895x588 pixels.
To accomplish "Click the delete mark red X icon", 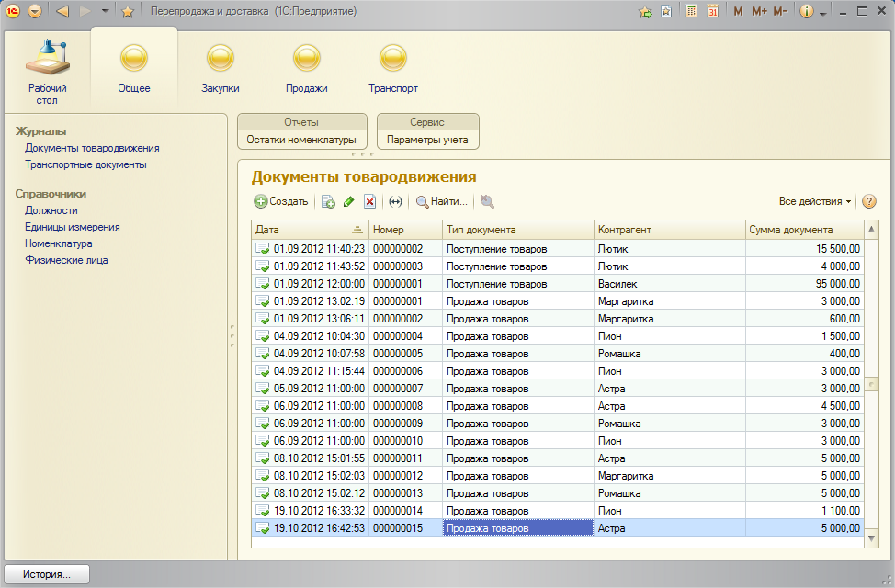I will (x=370, y=201).
